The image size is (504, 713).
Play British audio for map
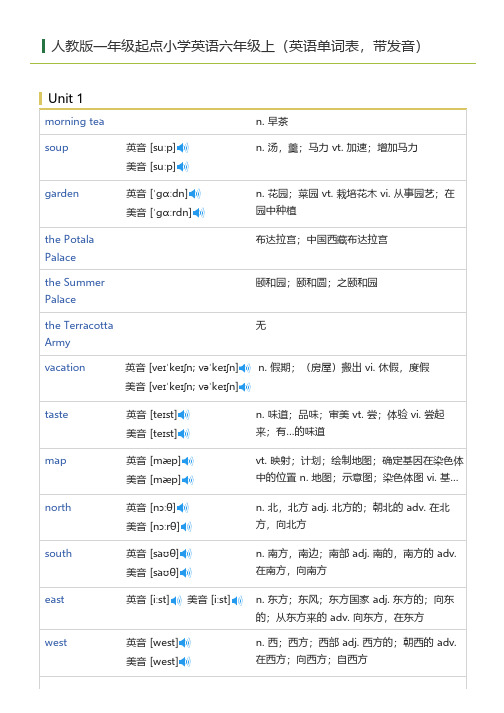(x=187, y=461)
